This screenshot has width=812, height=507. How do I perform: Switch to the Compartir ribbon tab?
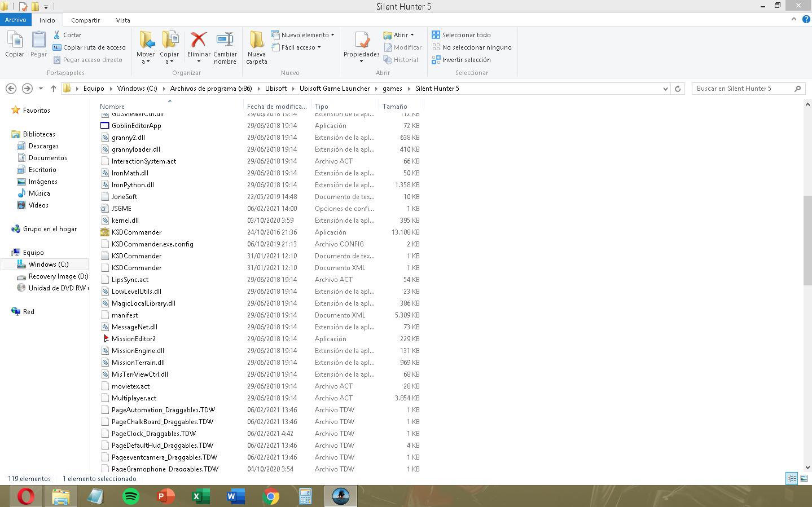tap(85, 20)
